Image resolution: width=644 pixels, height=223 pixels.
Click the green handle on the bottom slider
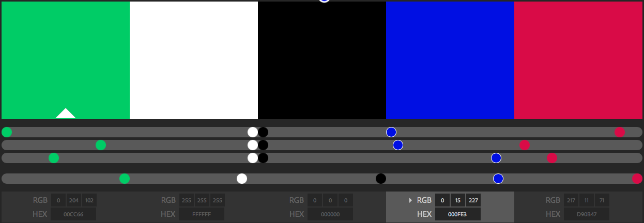pos(125,179)
